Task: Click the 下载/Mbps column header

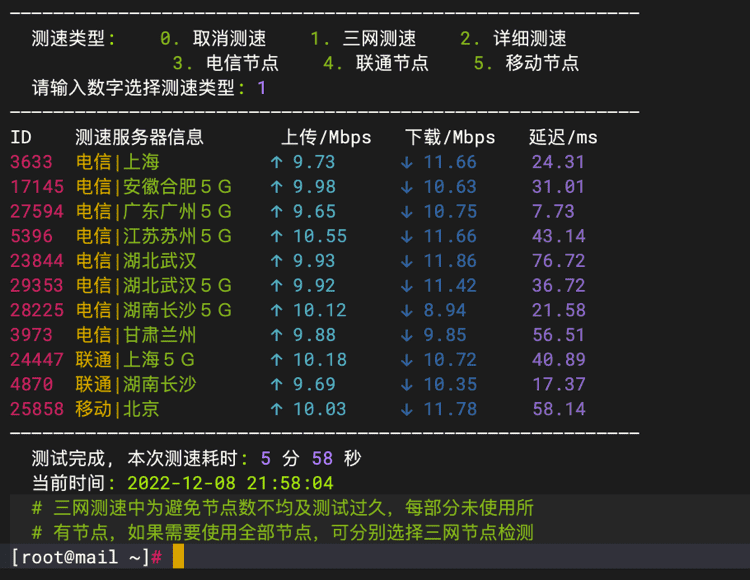Action: click(x=450, y=138)
